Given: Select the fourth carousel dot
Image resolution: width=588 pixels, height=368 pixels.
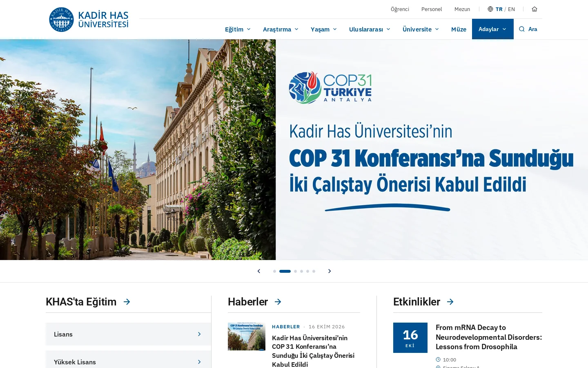Looking at the screenshot, I should click(301, 271).
